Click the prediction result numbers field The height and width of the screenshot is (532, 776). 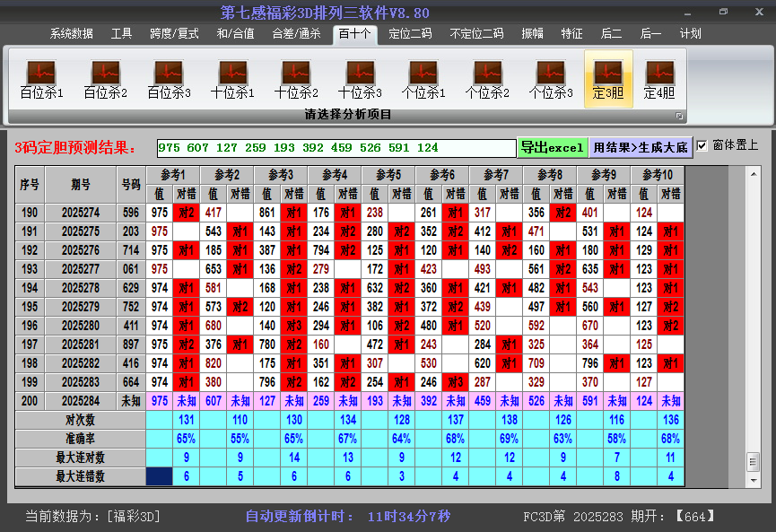336,148
